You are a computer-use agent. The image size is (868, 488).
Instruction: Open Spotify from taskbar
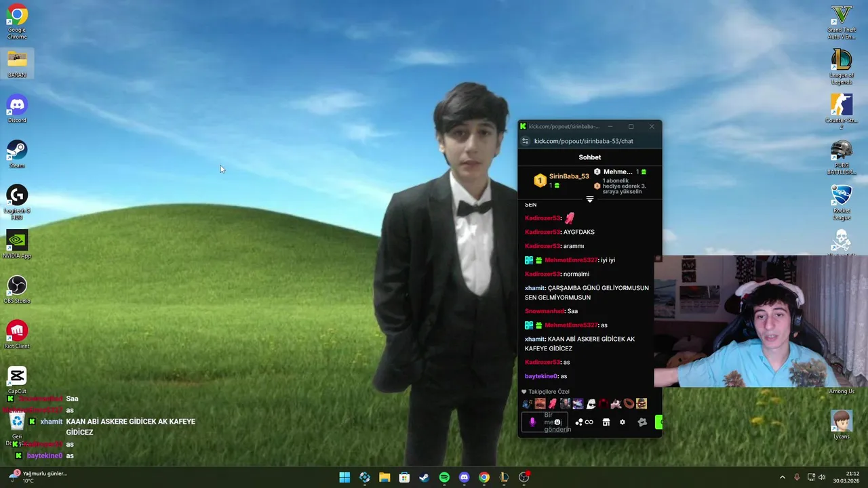[x=444, y=477]
